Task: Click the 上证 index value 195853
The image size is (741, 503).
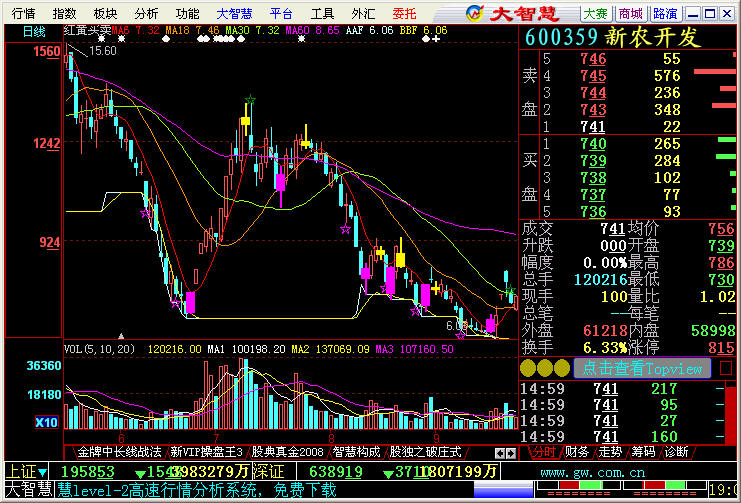Action: coord(88,472)
